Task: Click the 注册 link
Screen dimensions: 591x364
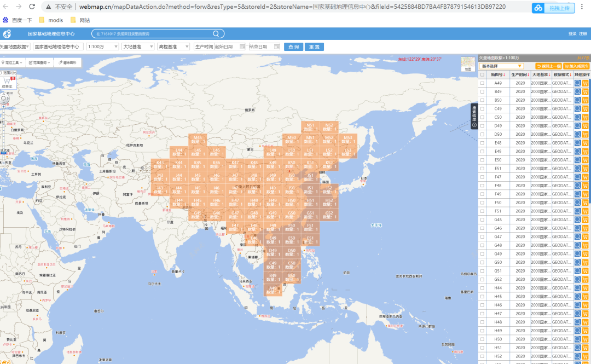Action: click(583, 34)
